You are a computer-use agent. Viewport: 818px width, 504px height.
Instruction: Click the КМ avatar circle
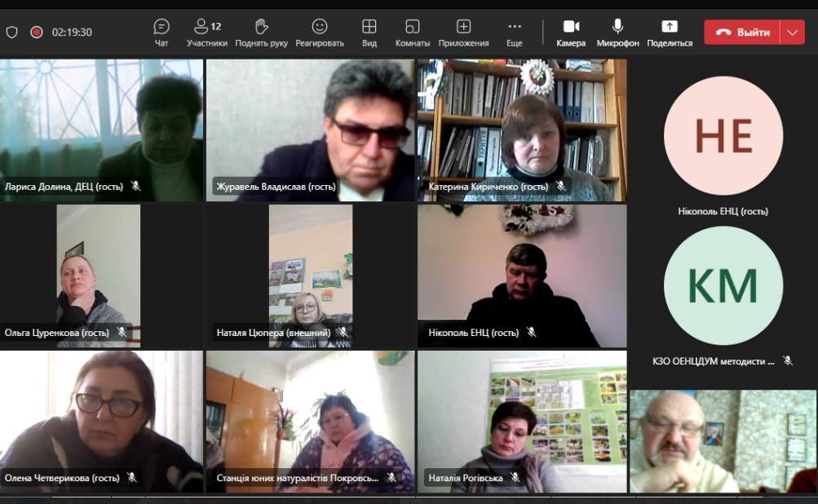[723, 285]
